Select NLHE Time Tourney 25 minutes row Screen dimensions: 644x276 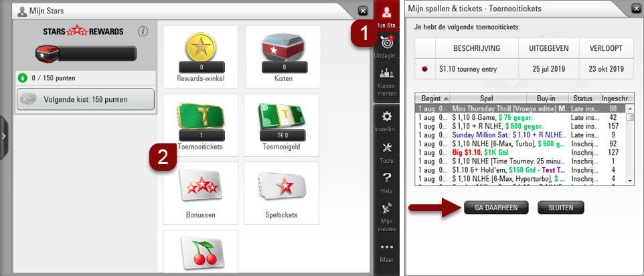(x=520, y=161)
